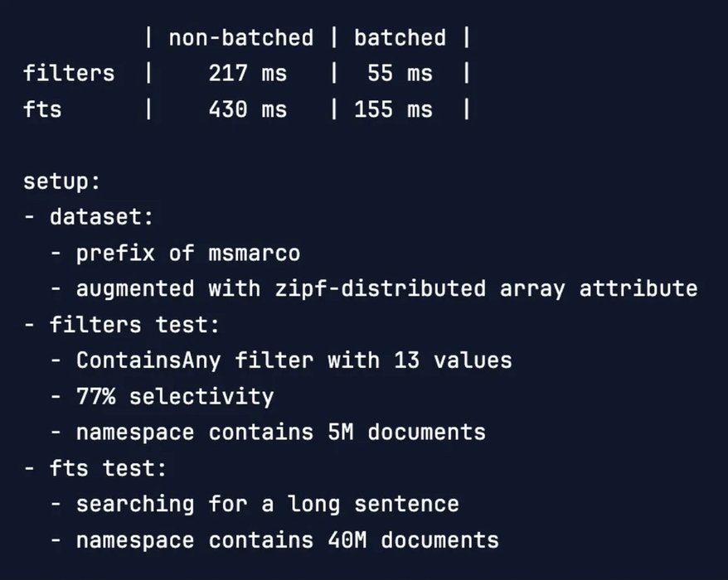Click the "batched" column header
Screen dimensions: 728x580
(x=400, y=38)
